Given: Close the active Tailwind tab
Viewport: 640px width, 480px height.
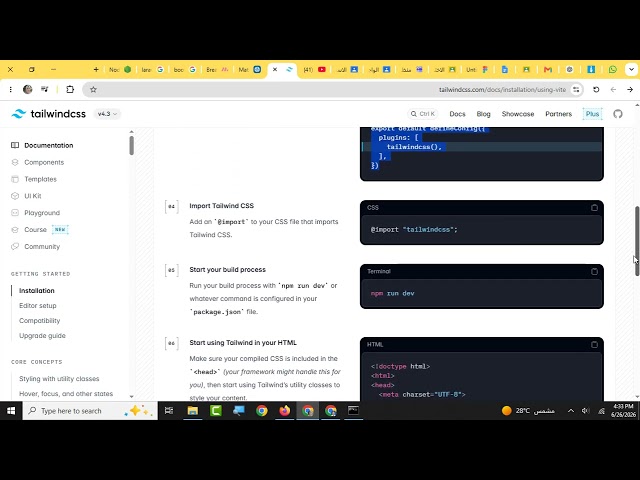Looking at the screenshot, I should coord(275,69).
